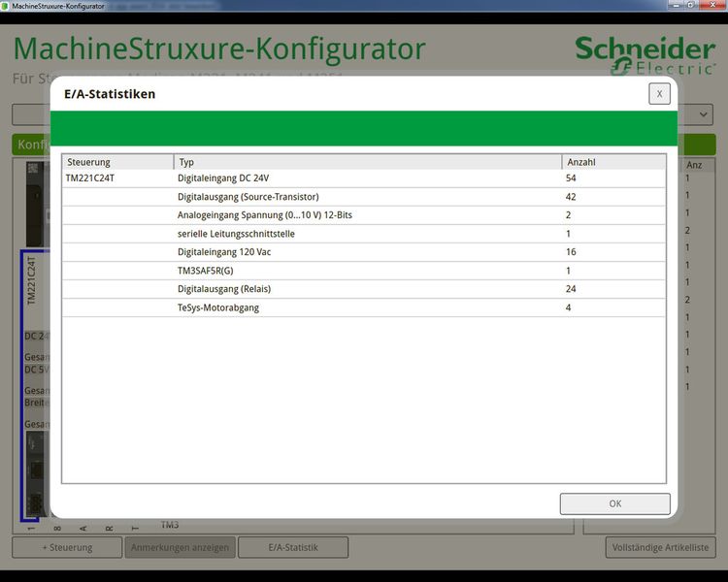Select the 'TeSys-Motorabgang' row
Screen dimensions: 728x582
[364, 307]
